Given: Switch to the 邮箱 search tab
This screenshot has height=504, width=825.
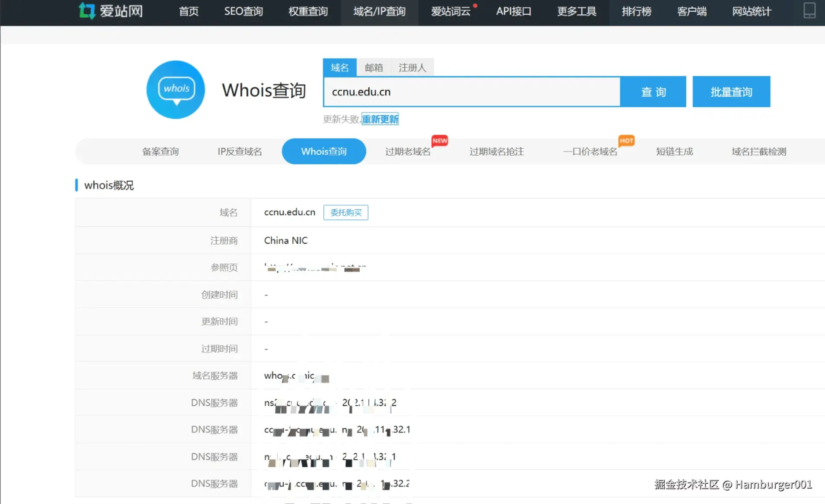Looking at the screenshot, I should 374,67.
